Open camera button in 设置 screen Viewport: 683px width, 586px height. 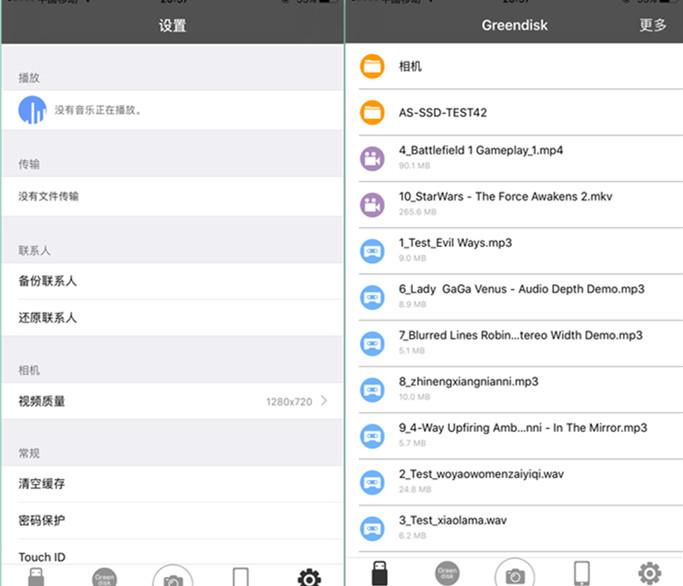coord(173,576)
